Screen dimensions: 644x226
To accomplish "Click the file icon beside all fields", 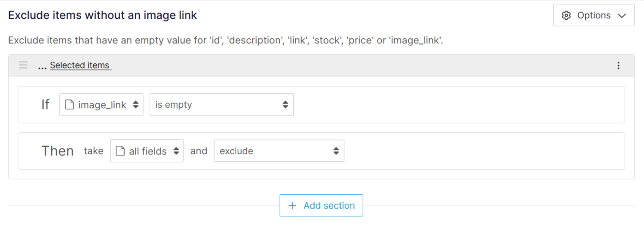I will (120, 151).
